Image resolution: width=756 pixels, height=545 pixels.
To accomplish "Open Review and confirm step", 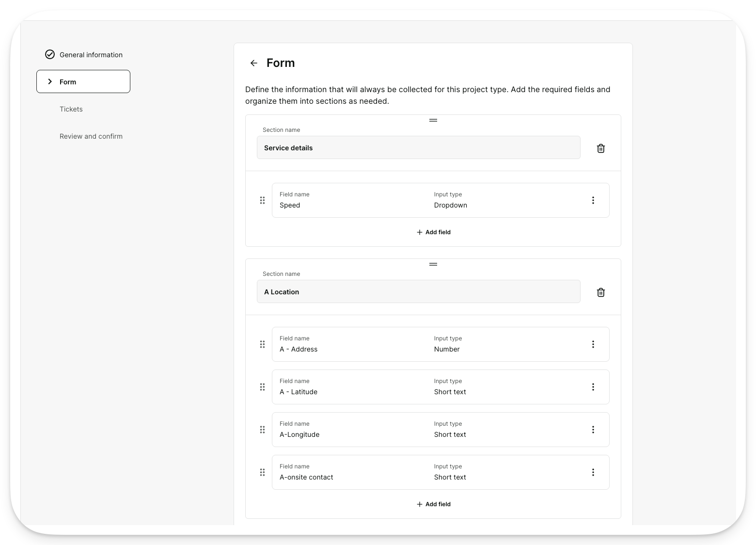I will point(91,136).
